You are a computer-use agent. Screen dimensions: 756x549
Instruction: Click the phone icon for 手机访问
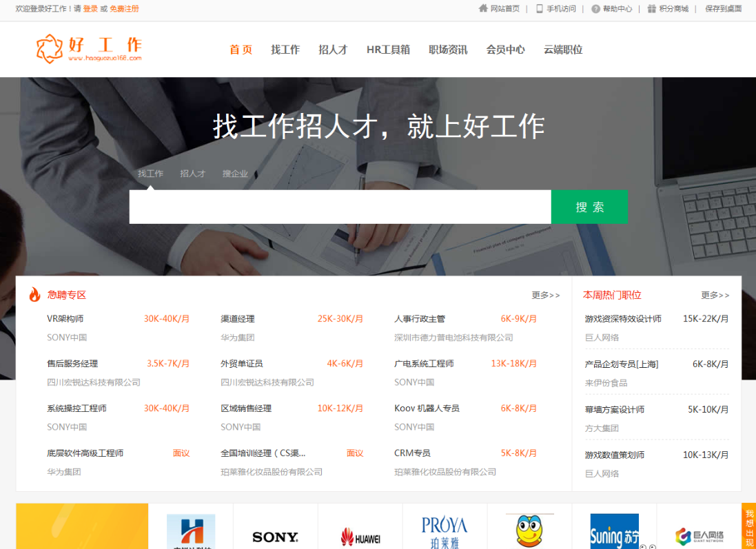pyautogui.click(x=540, y=9)
